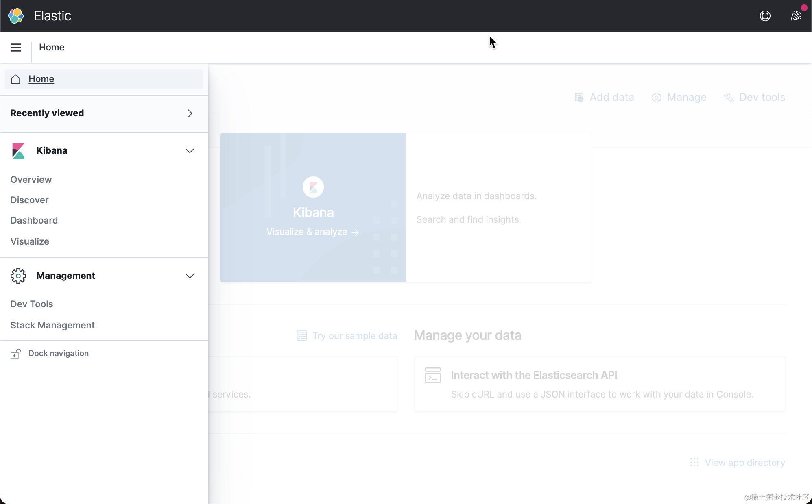
Task: Open Stack Management link
Action: (52, 325)
